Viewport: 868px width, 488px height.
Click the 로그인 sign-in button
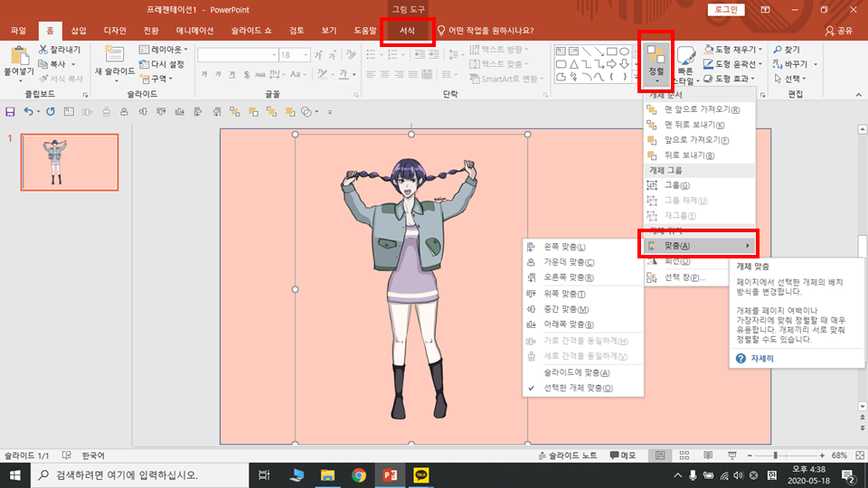726,10
